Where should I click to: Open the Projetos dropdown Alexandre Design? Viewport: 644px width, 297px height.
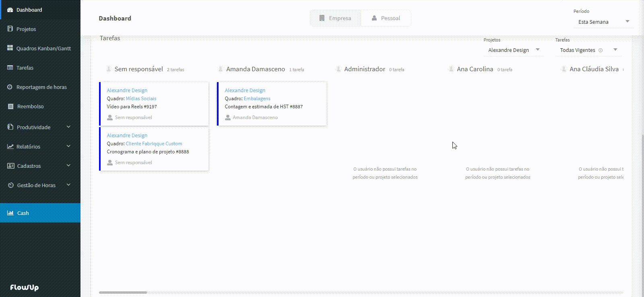(x=514, y=50)
